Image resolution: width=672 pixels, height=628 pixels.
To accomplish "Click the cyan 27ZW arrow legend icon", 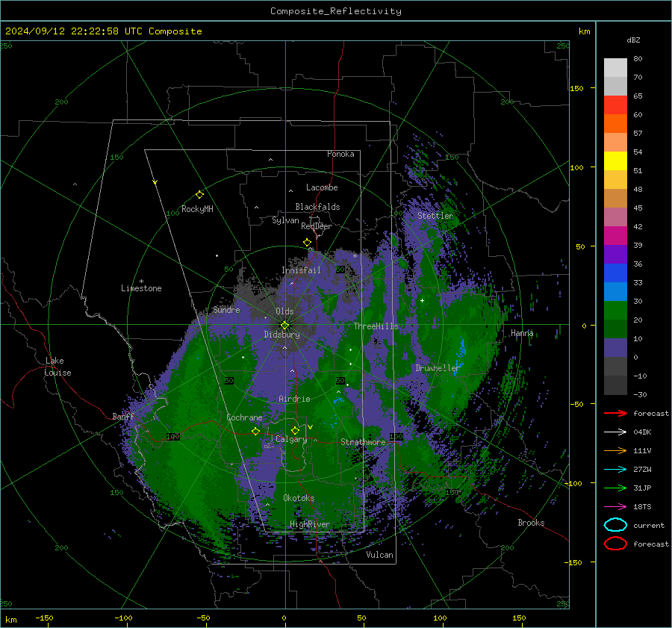I will (x=615, y=470).
